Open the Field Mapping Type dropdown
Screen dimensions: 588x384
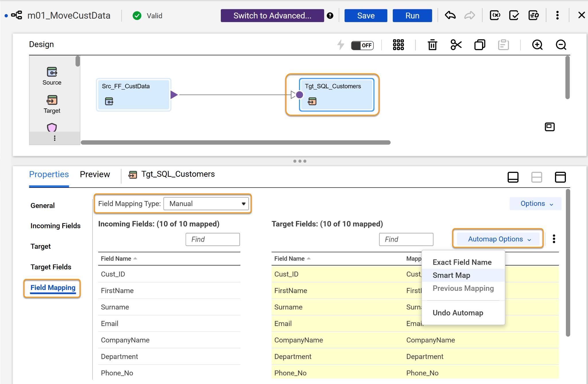[x=206, y=204]
